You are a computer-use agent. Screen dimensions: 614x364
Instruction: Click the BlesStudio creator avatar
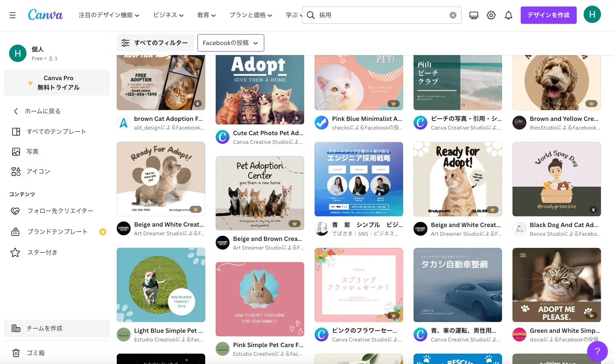(519, 123)
